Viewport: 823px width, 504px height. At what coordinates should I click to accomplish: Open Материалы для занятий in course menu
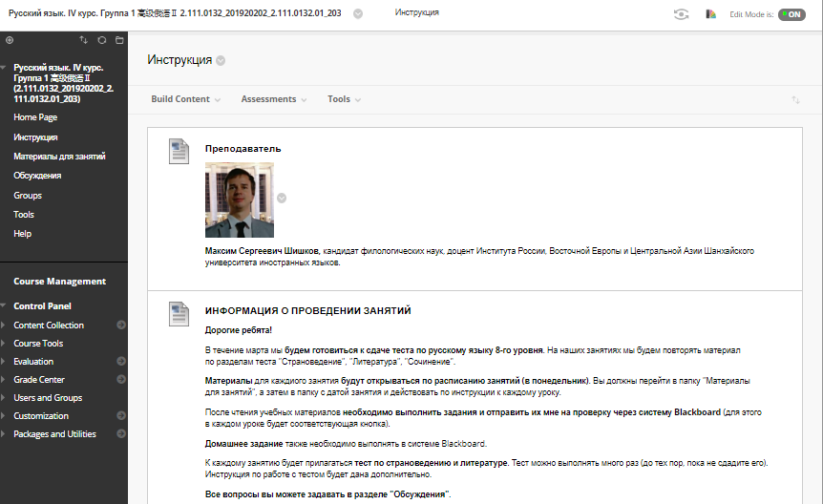[x=59, y=157]
